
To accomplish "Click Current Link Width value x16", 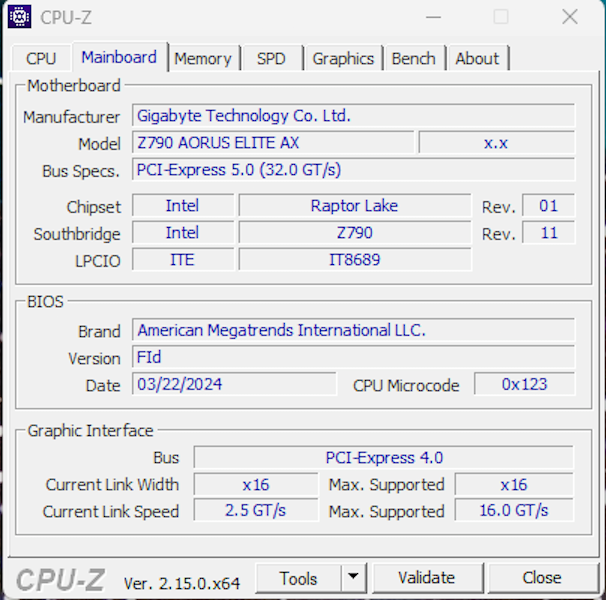I will click(256, 484).
